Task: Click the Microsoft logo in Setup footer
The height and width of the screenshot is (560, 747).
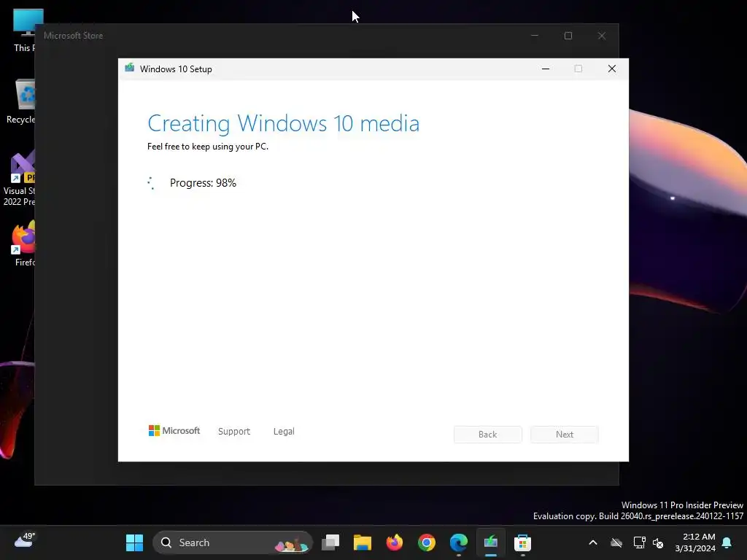Action: (174, 430)
